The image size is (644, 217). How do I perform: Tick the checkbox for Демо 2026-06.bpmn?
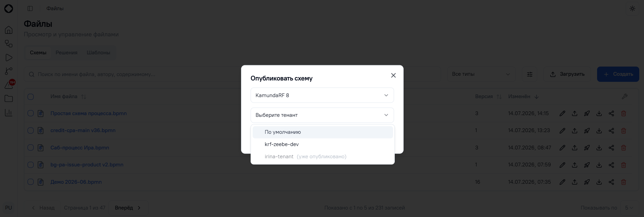click(x=31, y=182)
